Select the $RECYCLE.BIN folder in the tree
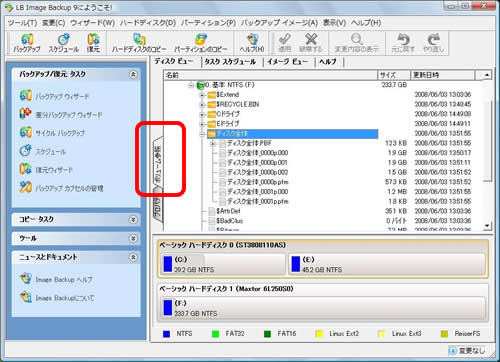This screenshot has height=362, width=500. (233, 104)
